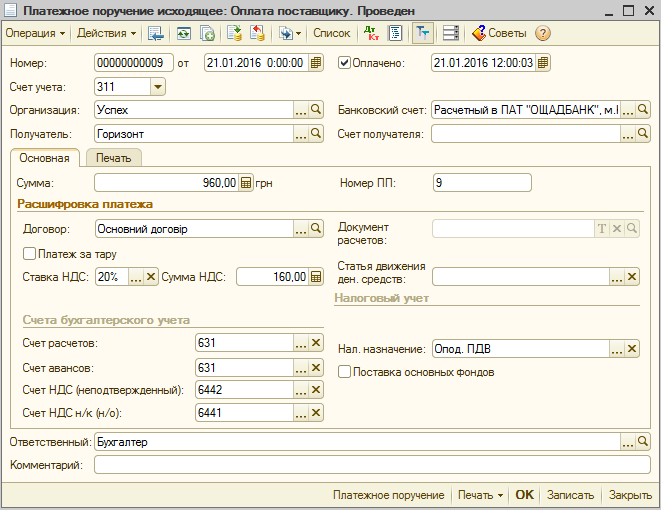Image resolution: width=661 pixels, height=510 pixels.
Task: Click the Дт/Кт postings icon in toolbar
Action: click(x=371, y=33)
